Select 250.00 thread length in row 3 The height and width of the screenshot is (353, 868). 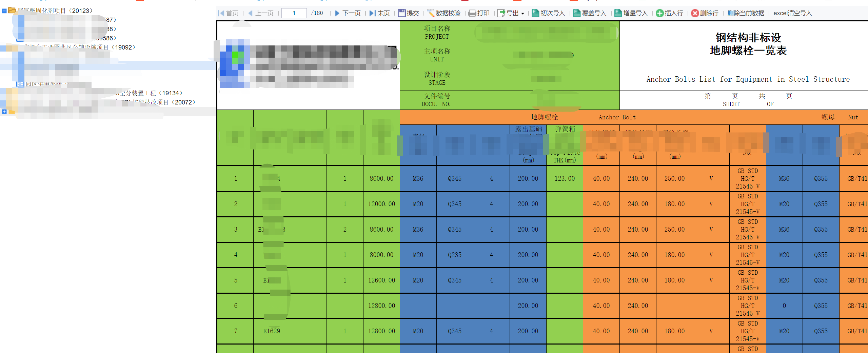(674, 230)
